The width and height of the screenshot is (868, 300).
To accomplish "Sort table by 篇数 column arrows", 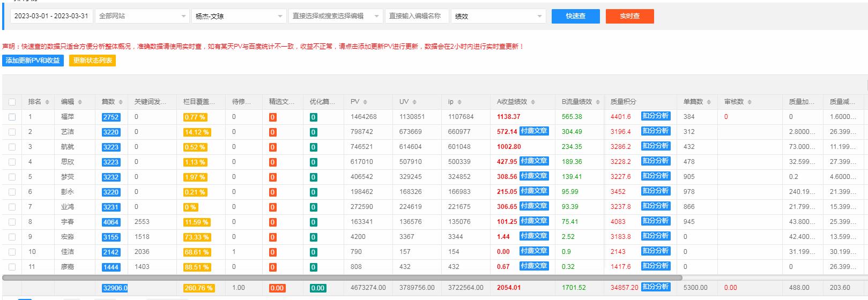I will coord(121,102).
